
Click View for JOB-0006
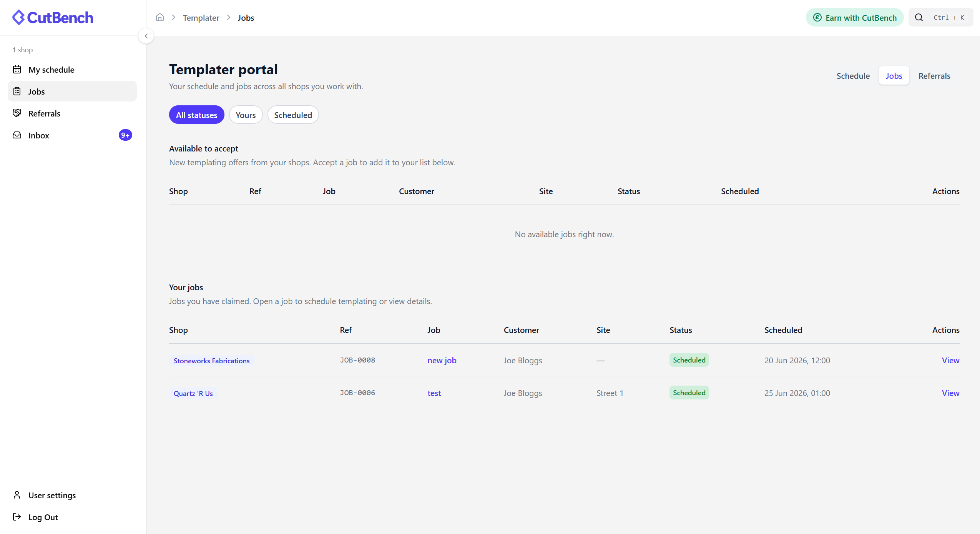pos(950,393)
